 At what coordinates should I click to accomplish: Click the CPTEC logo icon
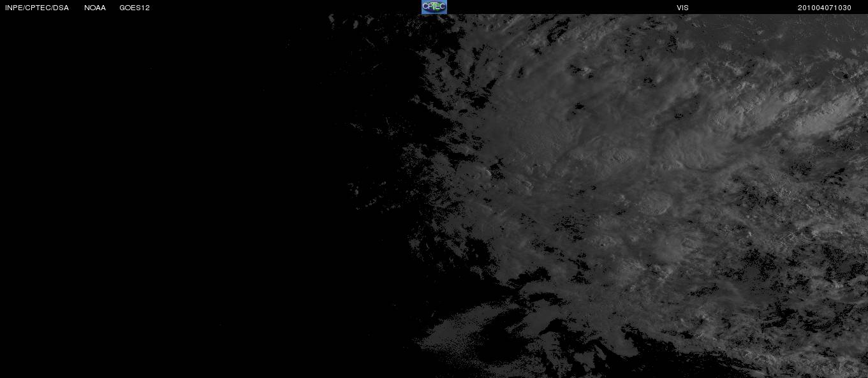[x=434, y=7]
